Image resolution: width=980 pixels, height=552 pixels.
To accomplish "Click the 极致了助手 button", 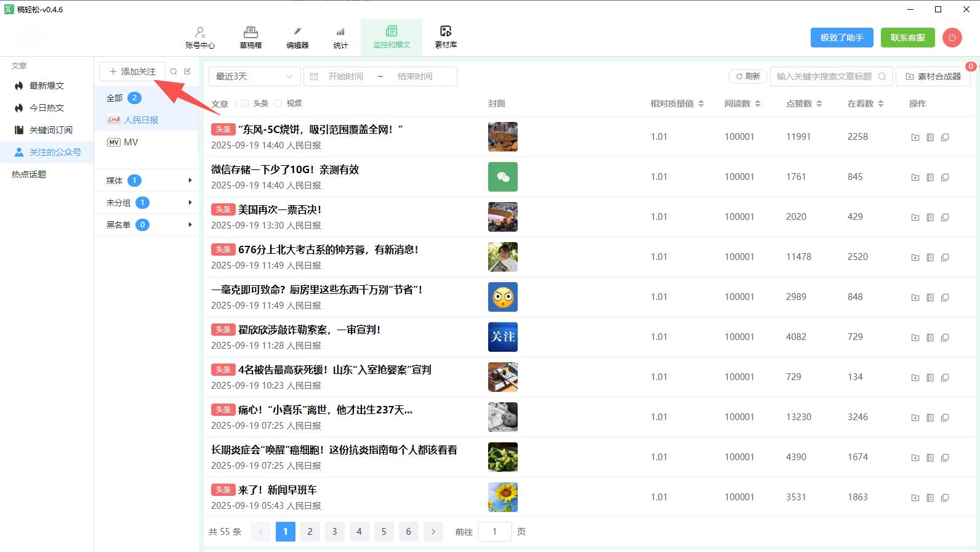I will point(841,38).
